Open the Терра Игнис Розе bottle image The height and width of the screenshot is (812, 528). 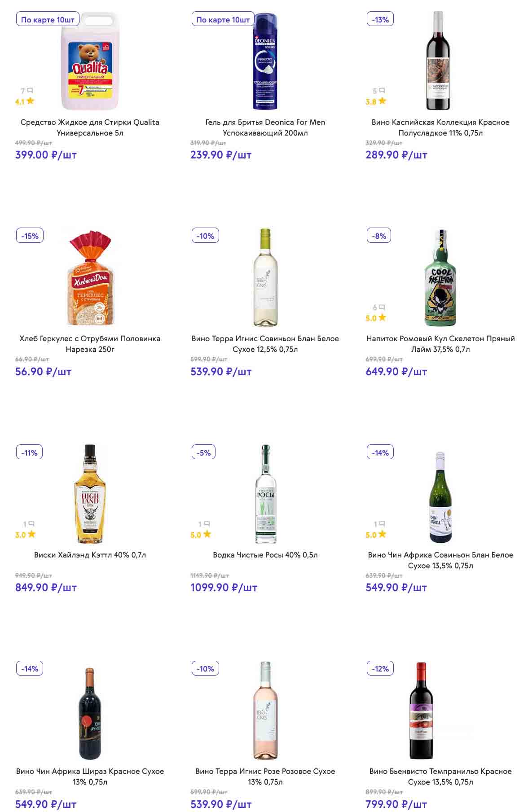point(265,710)
